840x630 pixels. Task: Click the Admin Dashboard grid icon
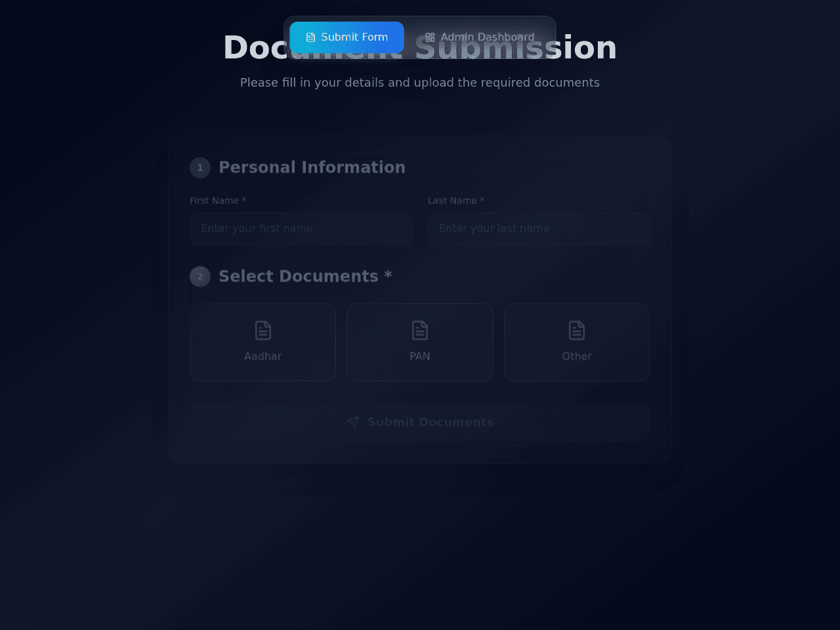click(430, 37)
